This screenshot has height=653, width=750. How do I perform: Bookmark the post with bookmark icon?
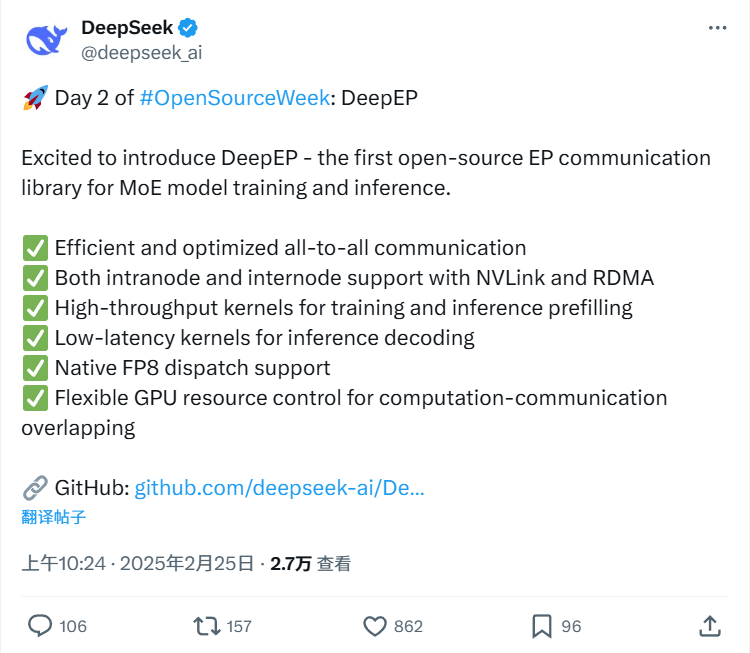(541, 626)
